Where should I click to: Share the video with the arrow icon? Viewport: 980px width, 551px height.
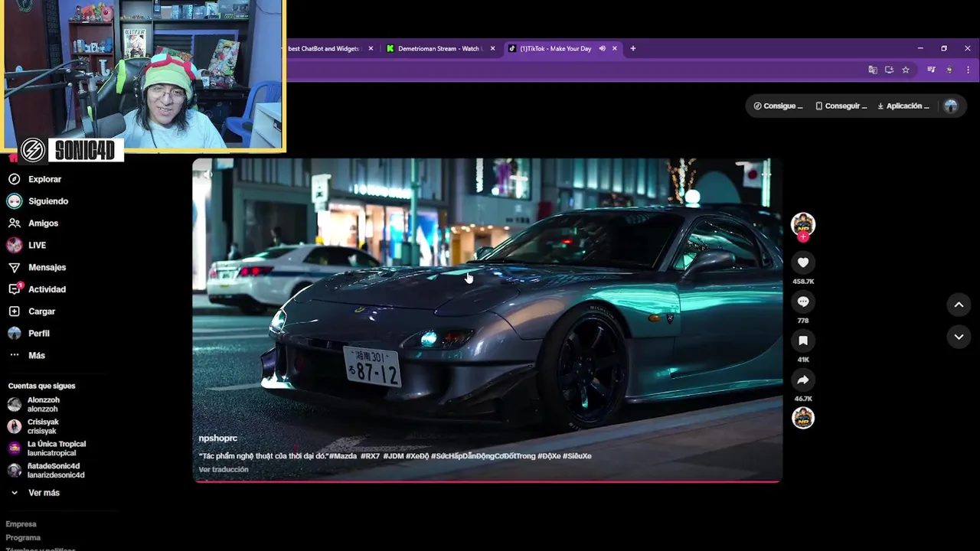point(803,380)
